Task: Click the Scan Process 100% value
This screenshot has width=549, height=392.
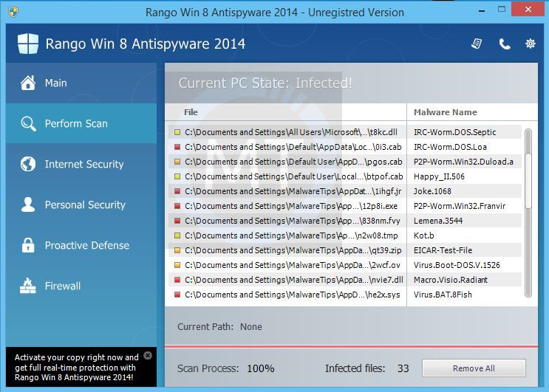Action: coord(261,368)
